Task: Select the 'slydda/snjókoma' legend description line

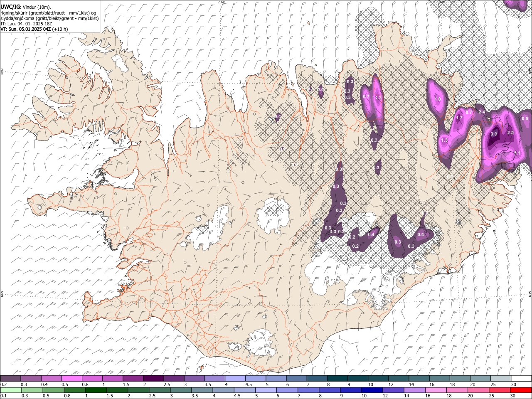Action: 49,18
